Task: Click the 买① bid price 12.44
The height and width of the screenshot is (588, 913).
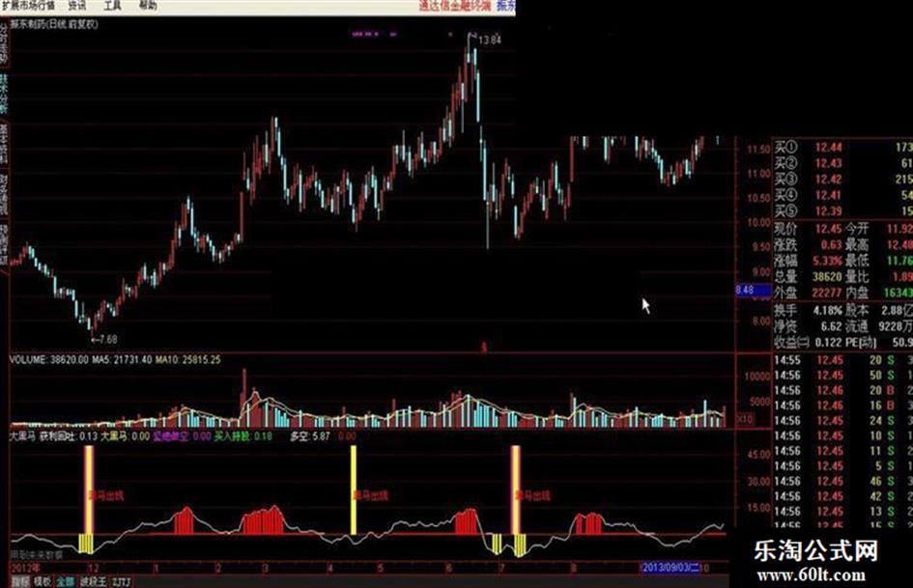Action: click(828, 148)
